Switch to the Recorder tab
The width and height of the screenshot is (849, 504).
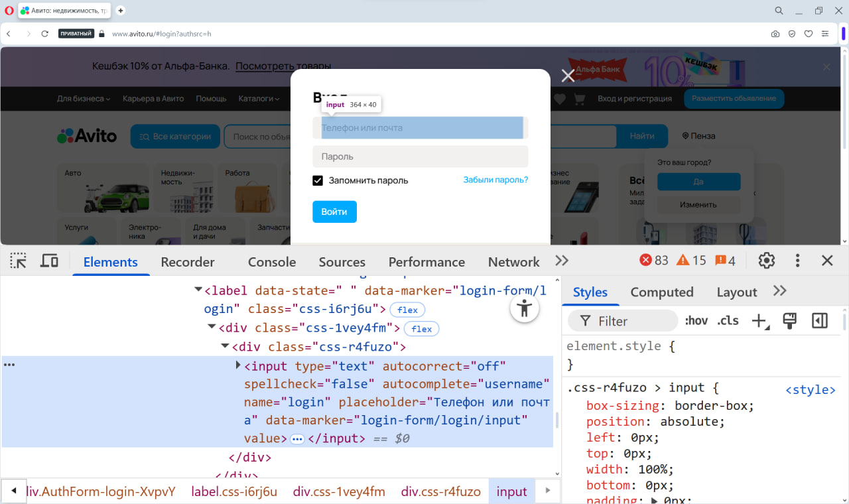point(188,262)
